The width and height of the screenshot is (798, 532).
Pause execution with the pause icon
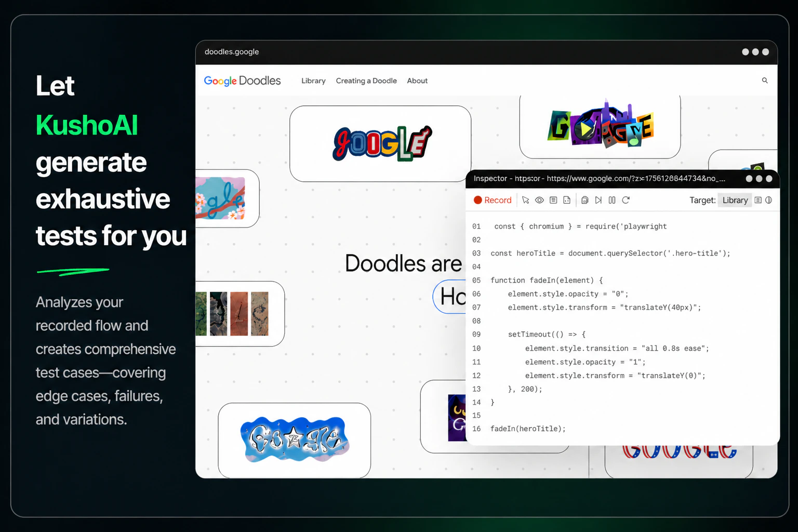[612, 200]
